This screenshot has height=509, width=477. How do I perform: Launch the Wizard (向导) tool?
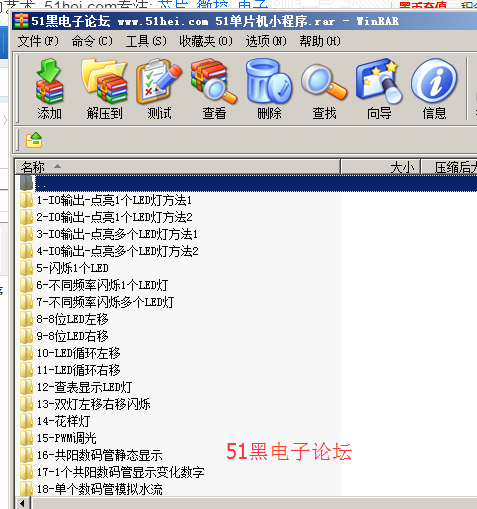(x=379, y=89)
